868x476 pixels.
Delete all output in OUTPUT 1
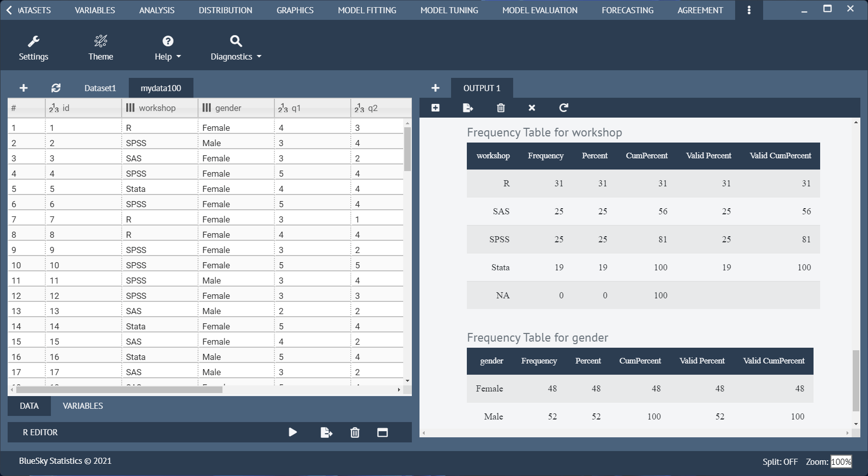coord(500,108)
